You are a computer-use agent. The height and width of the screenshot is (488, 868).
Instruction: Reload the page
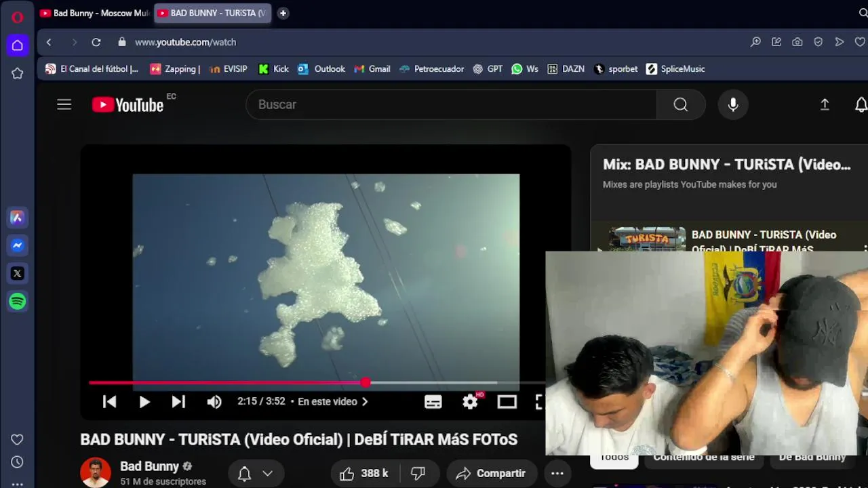(x=96, y=42)
